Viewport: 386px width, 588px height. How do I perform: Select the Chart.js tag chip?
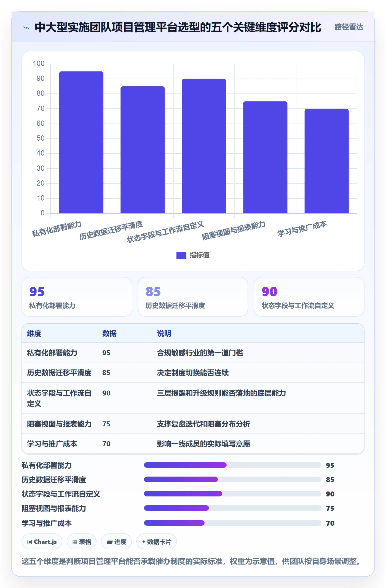(42, 542)
